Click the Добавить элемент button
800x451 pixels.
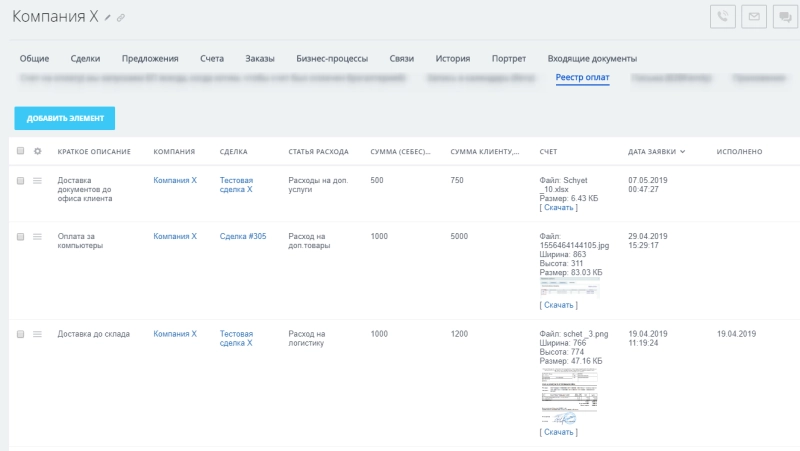[65, 118]
